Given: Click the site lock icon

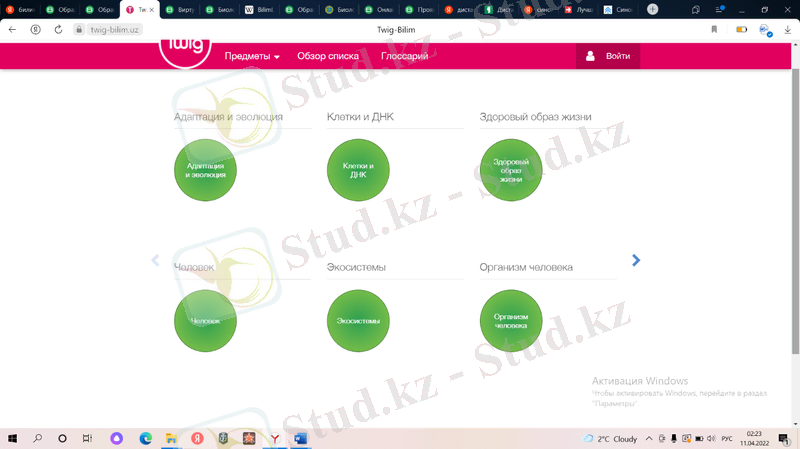Looking at the screenshot, I should tap(79, 30).
